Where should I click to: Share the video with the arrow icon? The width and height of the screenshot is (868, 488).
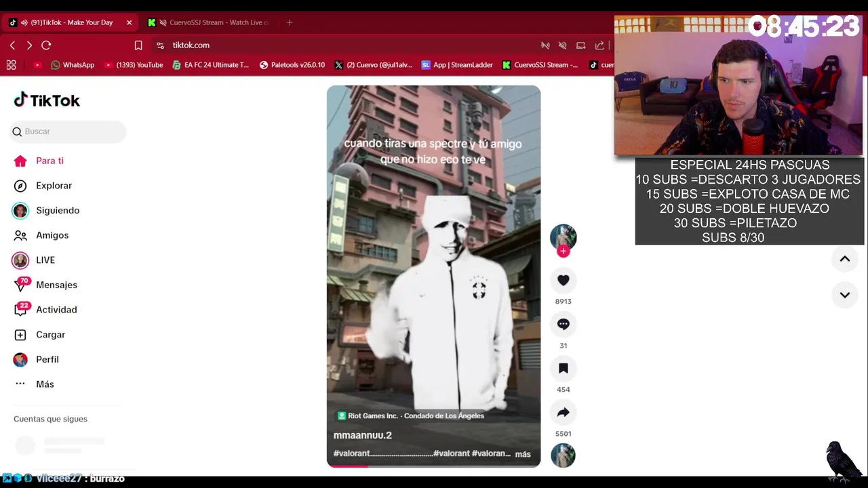point(563,413)
